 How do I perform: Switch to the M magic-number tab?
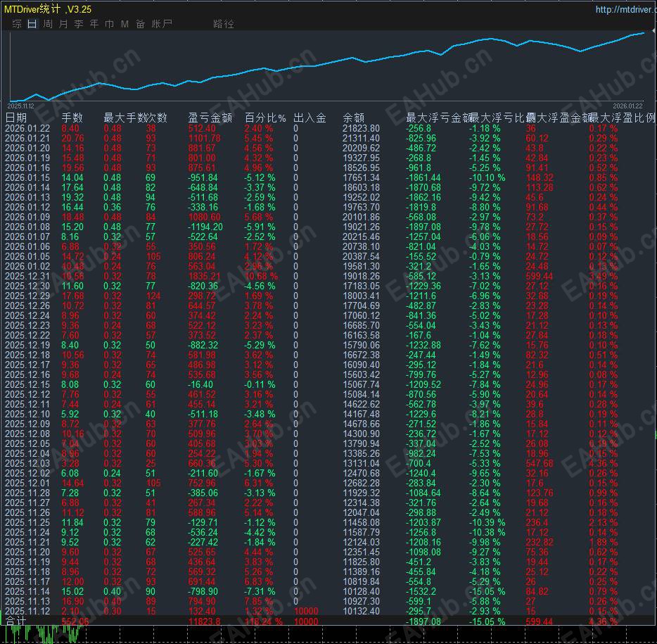pos(125,24)
